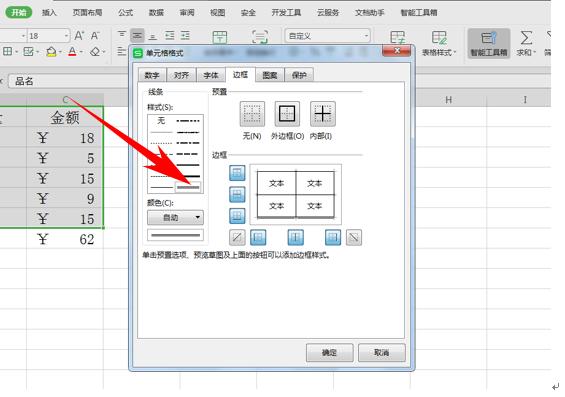Open the 云服务 ribbon tab
This screenshot has width=565, height=397.
pos(328,13)
